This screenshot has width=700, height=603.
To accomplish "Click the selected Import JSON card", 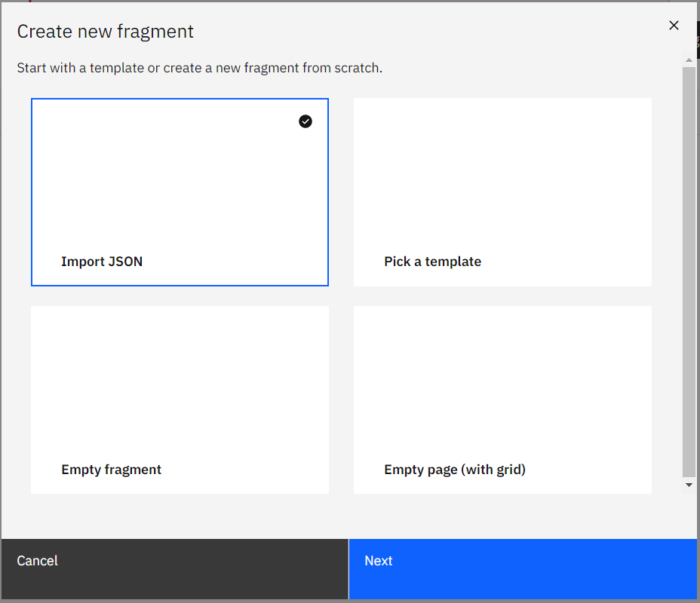I will pos(180,191).
